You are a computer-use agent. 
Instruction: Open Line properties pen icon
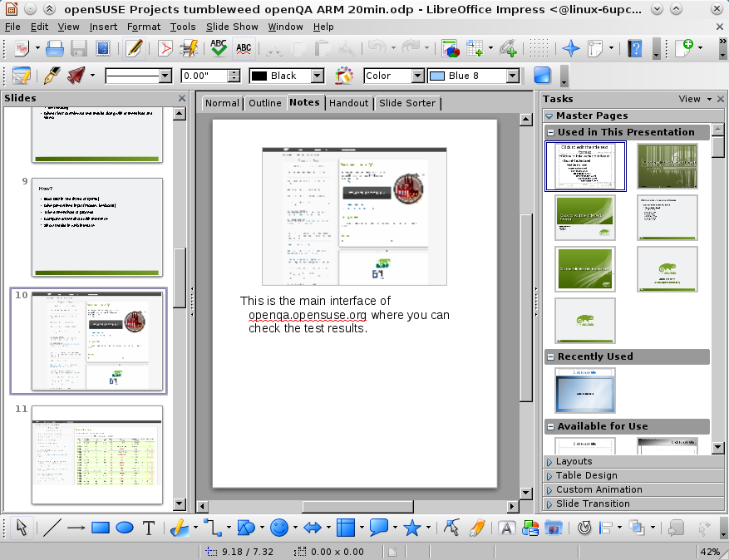coord(52,76)
